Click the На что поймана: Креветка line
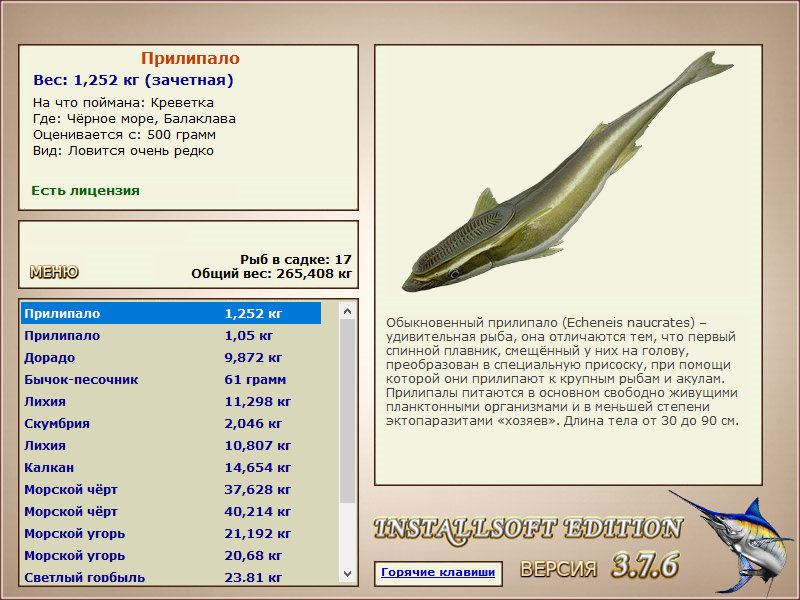The image size is (800, 600). [x=123, y=103]
